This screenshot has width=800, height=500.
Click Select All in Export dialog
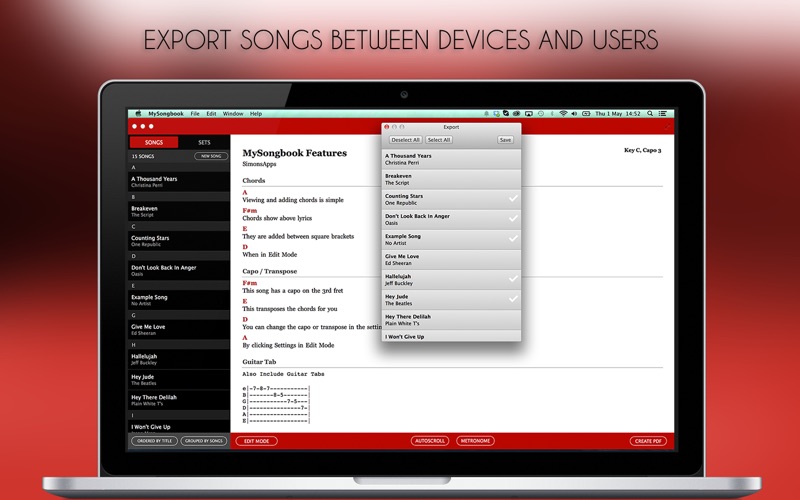(439, 140)
